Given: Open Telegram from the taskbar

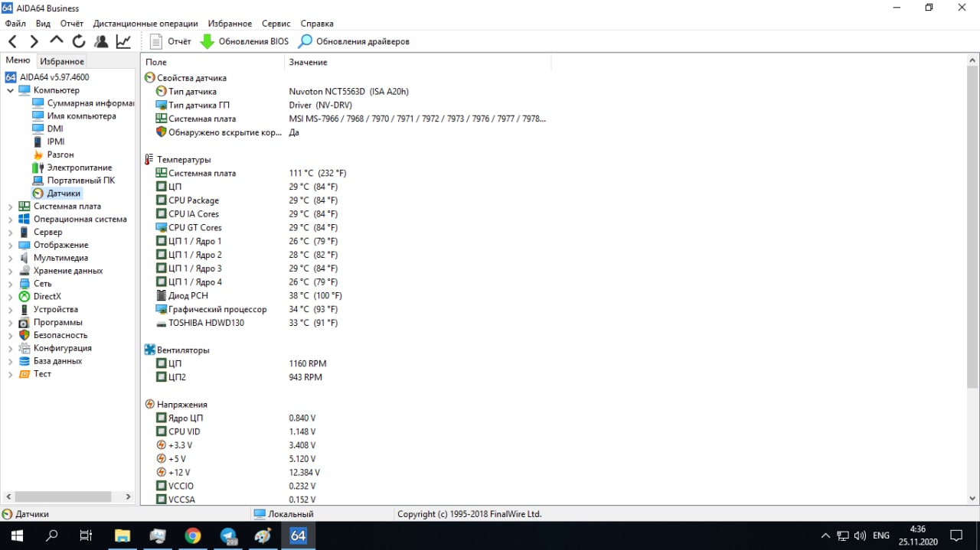Looking at the screenshot, I should 228,535.
